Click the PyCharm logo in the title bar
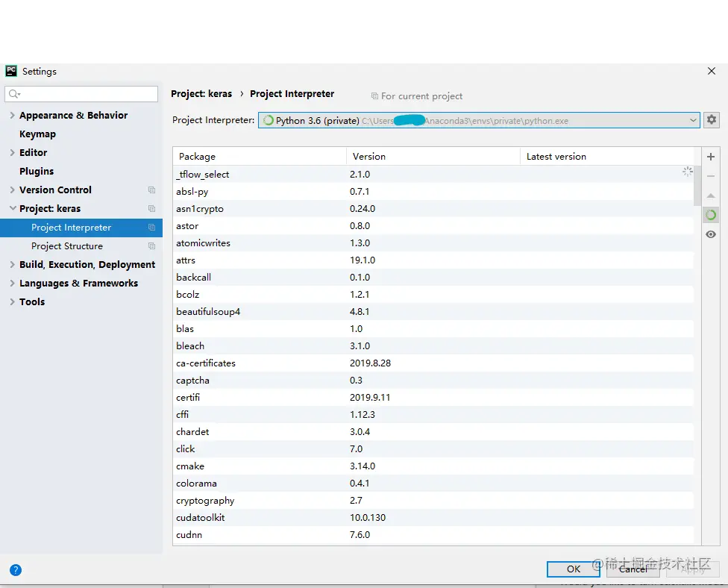 [11, 71]
